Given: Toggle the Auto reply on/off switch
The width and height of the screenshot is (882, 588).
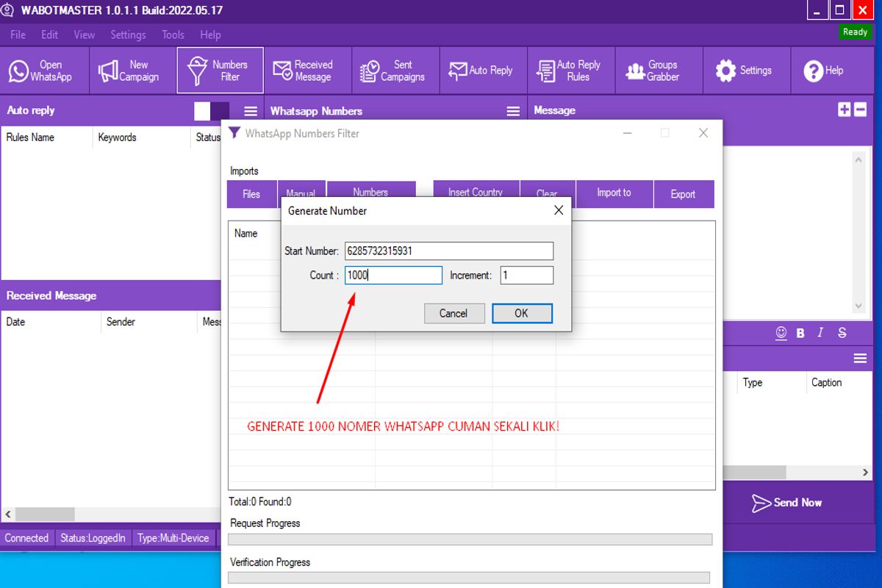Looking at the screenshot, I should tap(212, 111).
